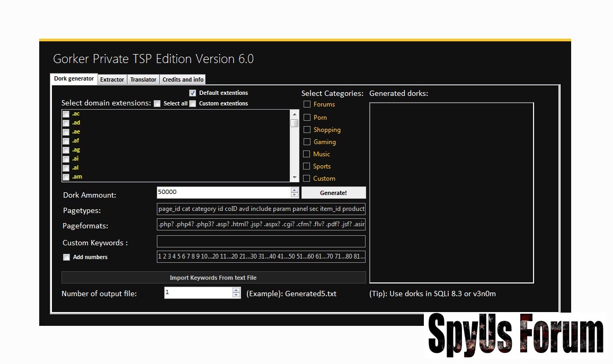Open the Translator tab

[143, 79]
